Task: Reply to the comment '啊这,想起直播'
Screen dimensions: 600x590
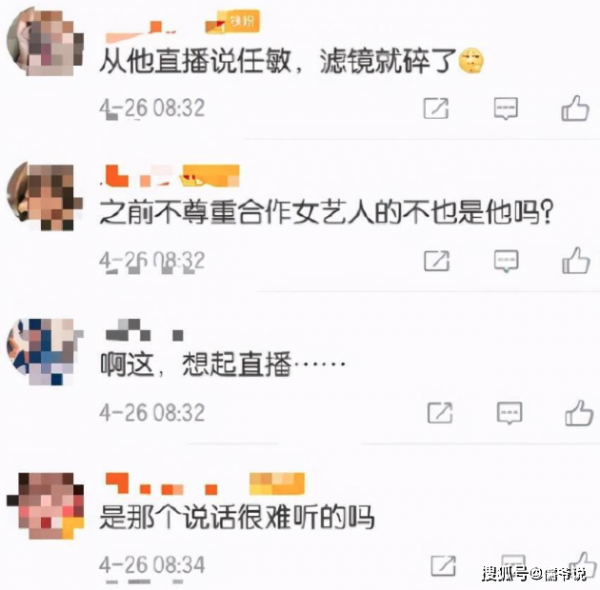Action: click(509, 413)
